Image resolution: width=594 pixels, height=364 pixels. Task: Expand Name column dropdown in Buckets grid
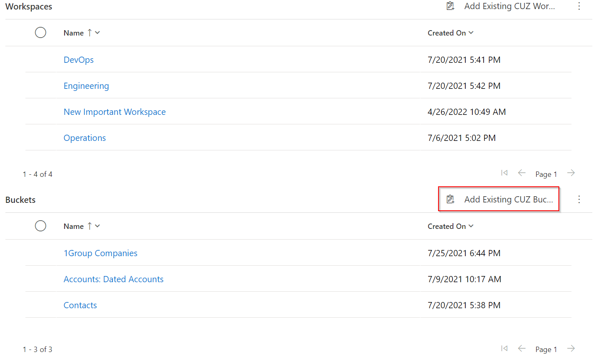pyautogui.click(x=98, y=226)
